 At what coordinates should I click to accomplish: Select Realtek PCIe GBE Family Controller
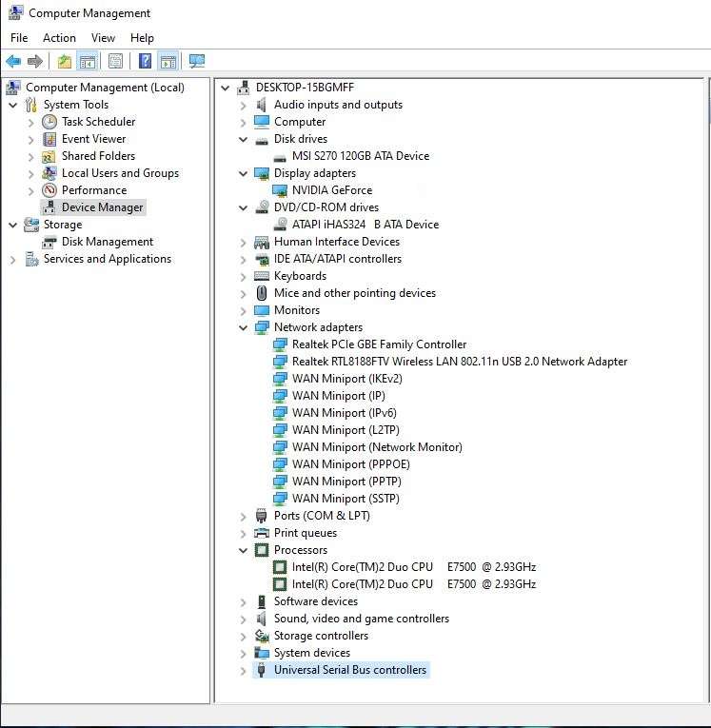[x=379, y=344]
